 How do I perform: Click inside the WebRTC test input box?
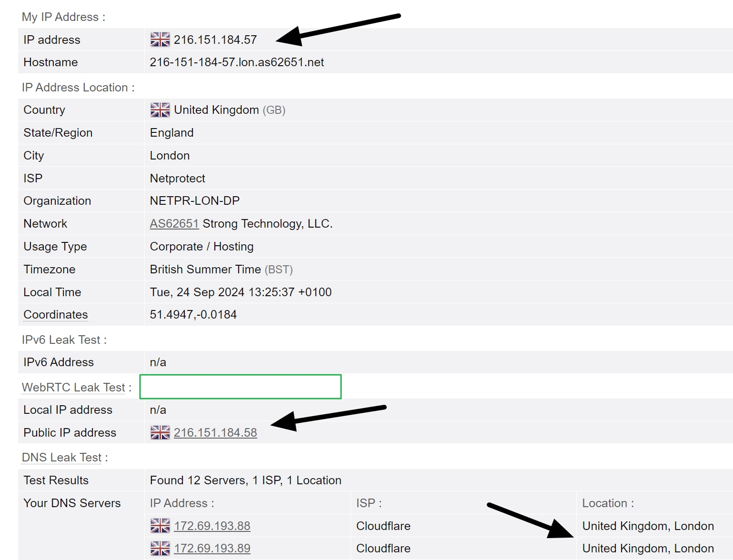(240, 387)
